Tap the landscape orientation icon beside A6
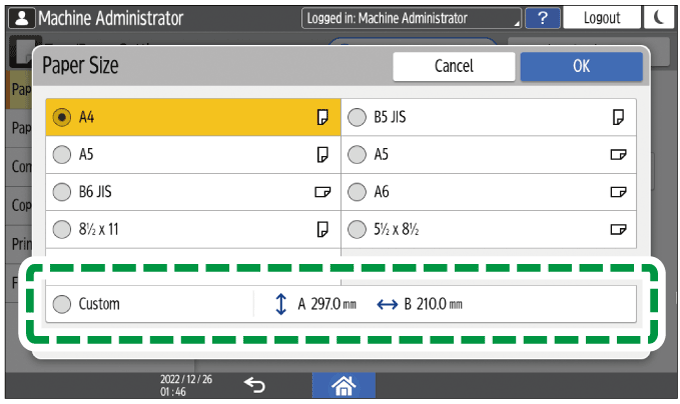The image size is (680, 404). pos(618,191)
